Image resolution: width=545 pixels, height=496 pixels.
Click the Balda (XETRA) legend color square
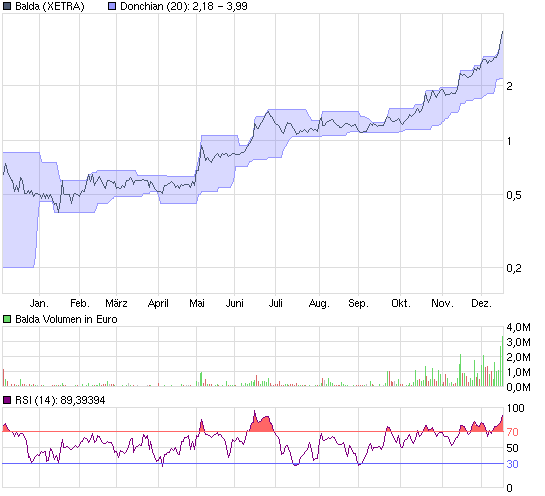coord(7,6)
